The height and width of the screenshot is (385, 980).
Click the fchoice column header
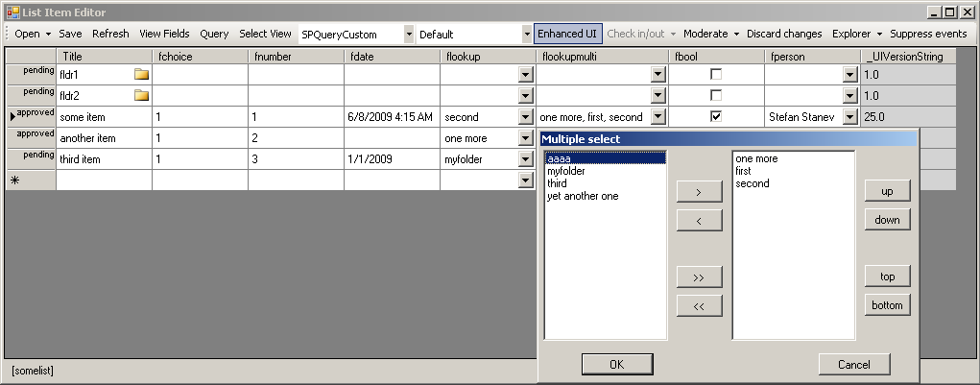point(200,57)
